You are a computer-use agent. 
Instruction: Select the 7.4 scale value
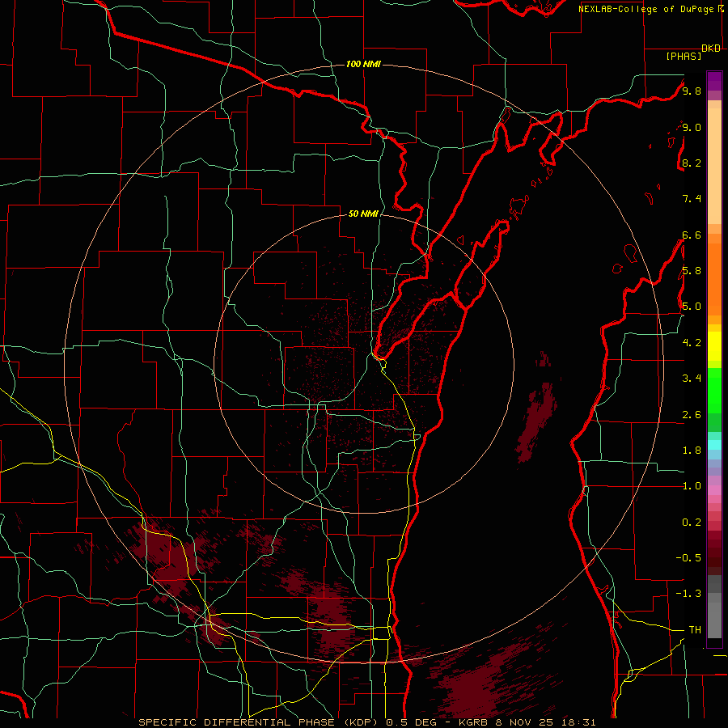(x=692, y=199)
